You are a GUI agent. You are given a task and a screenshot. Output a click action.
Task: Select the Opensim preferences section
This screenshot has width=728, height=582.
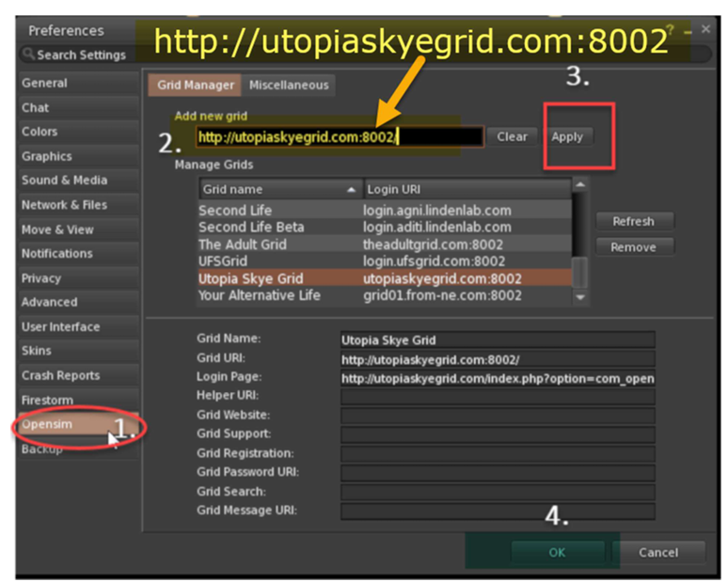coord(79,424)
